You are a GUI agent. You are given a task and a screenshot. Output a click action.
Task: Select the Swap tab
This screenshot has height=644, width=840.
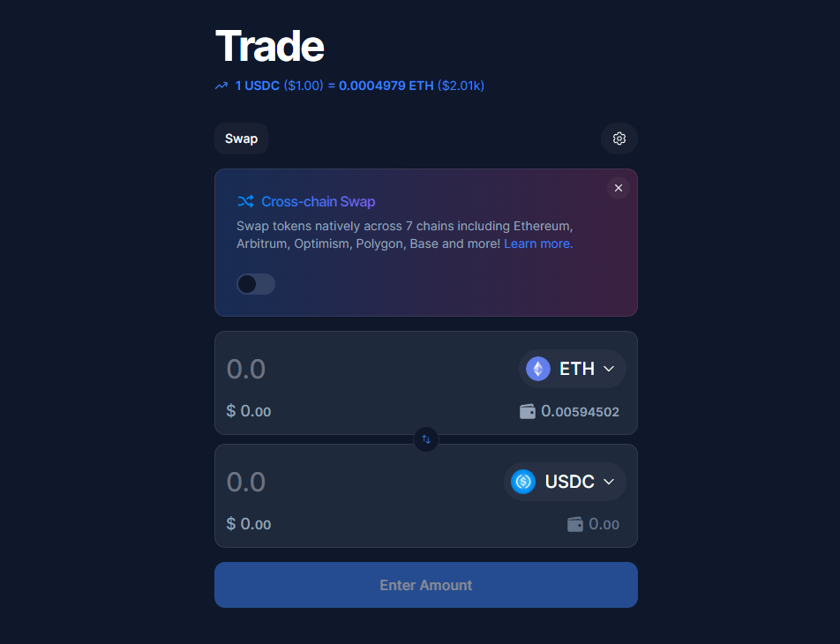(241, 139)
